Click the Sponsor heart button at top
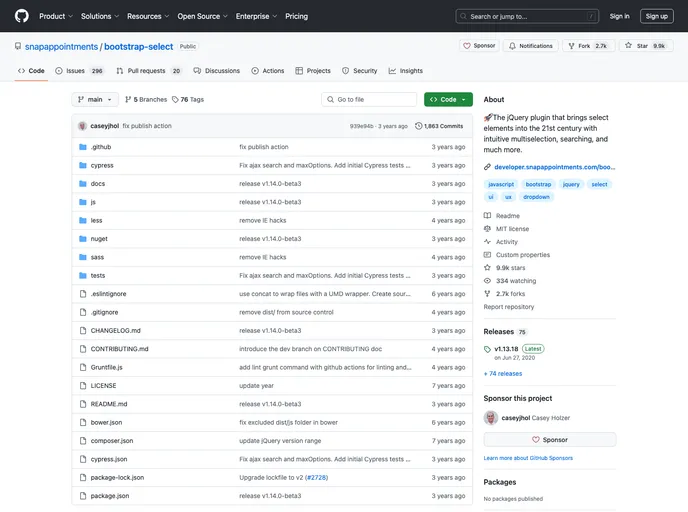This screenshot has height=512, width=688. 479,46
